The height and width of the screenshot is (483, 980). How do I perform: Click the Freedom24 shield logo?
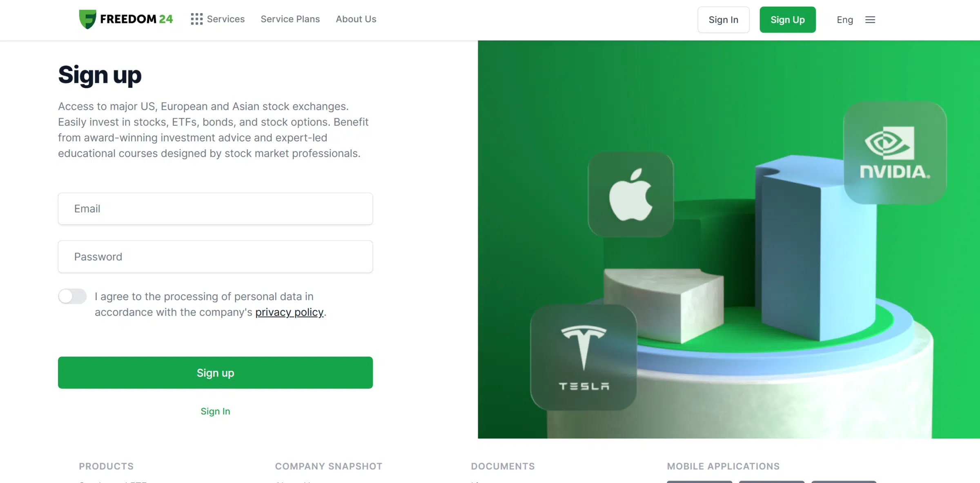87,19
